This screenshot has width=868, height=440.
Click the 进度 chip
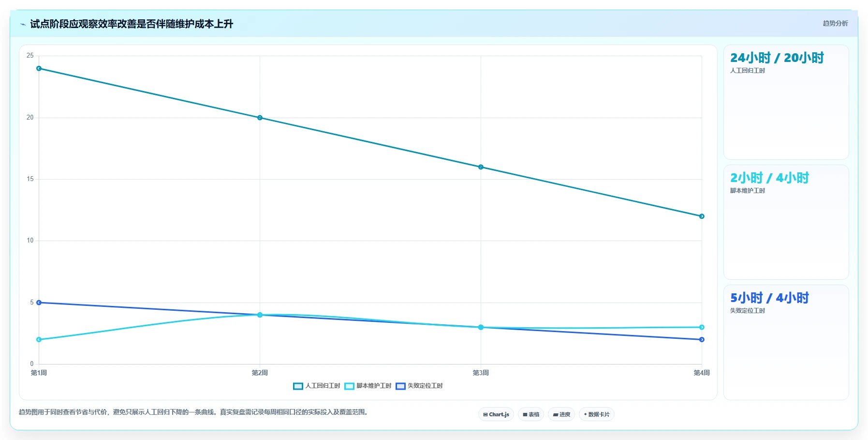(561, 414)
